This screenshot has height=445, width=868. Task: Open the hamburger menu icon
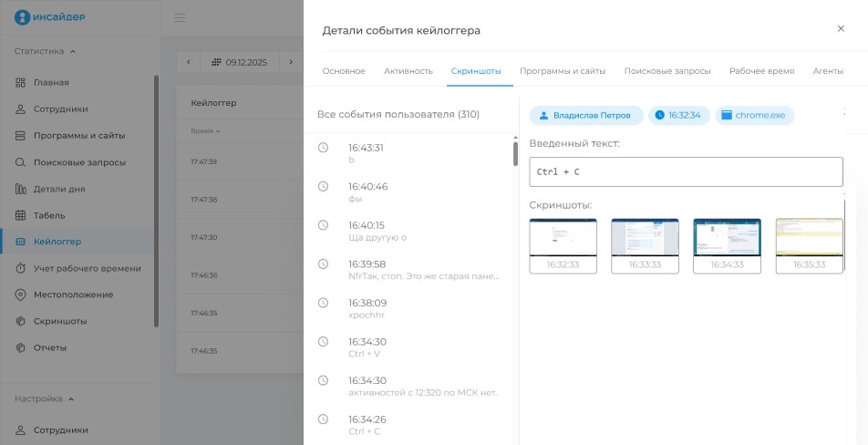coord(180,17)
